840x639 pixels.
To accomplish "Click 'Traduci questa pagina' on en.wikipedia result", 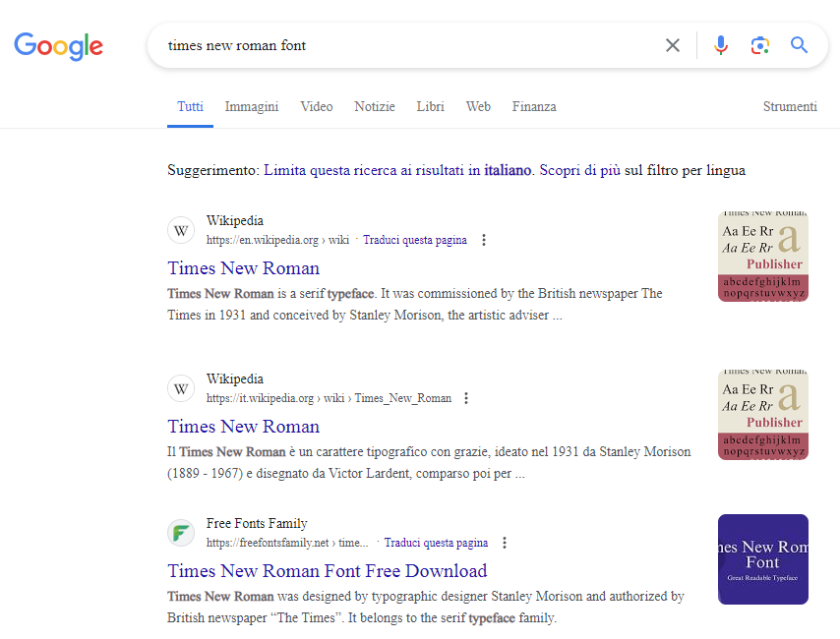I will (415, 240).
